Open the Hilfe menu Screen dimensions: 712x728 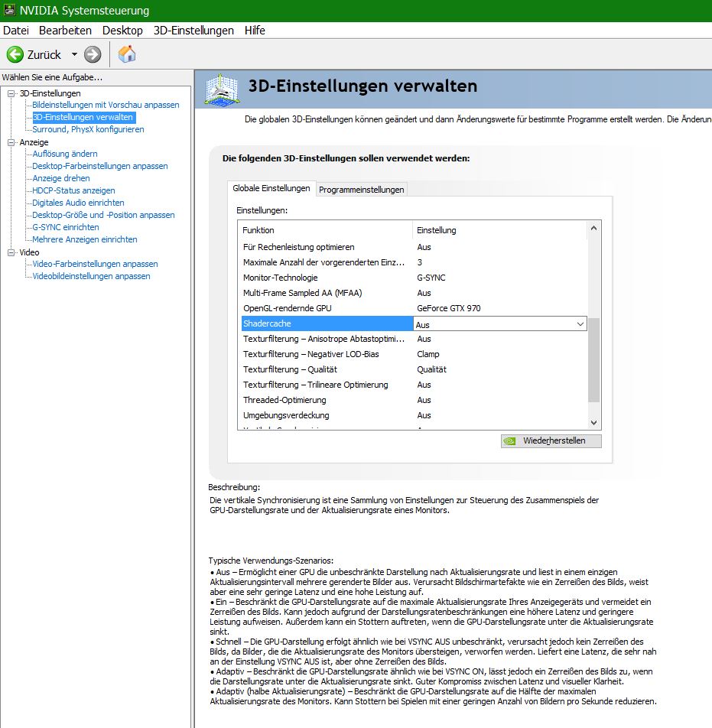[x=255, y=30]
